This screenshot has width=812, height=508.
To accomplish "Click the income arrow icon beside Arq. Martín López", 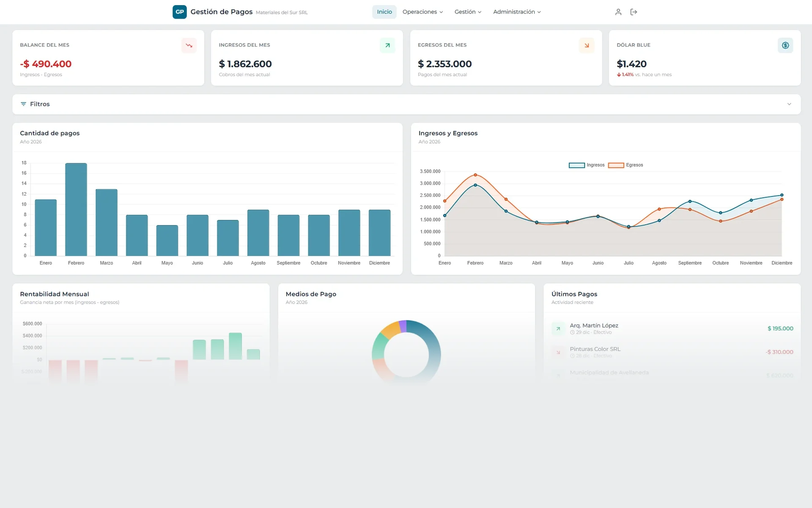I will [x=558, y=329].
